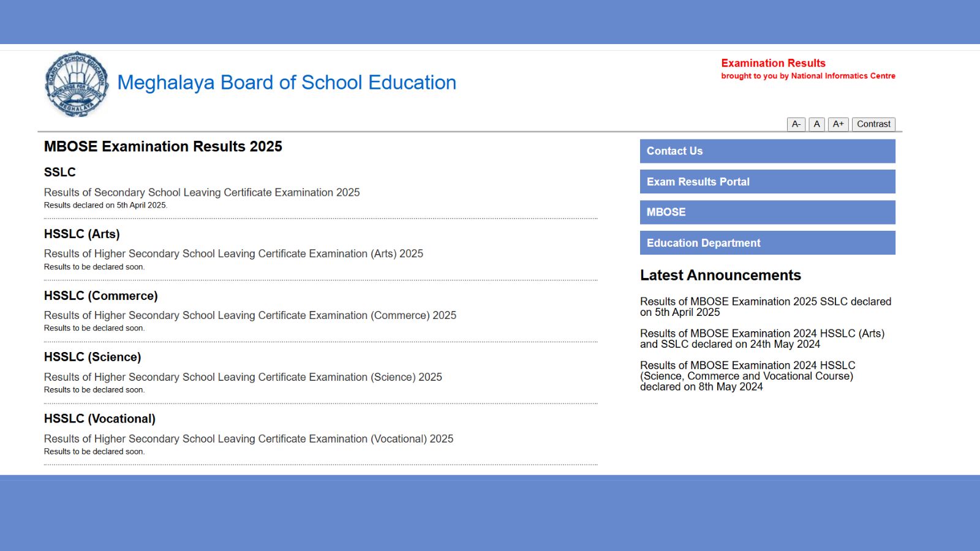The width and height of the screenshot is (980, 551).
Task: Click the Examination Results header text
Action: click(x=773, y=63)
